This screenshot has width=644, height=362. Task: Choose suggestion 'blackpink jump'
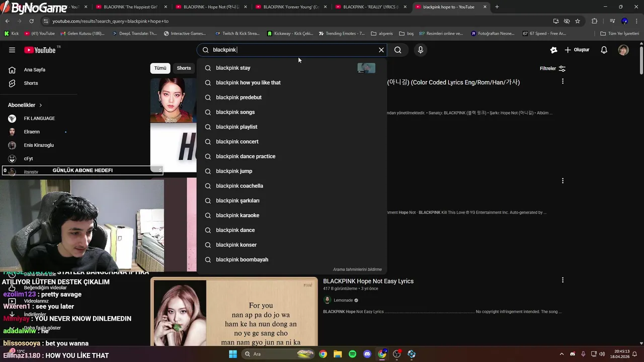click(292, 171)
